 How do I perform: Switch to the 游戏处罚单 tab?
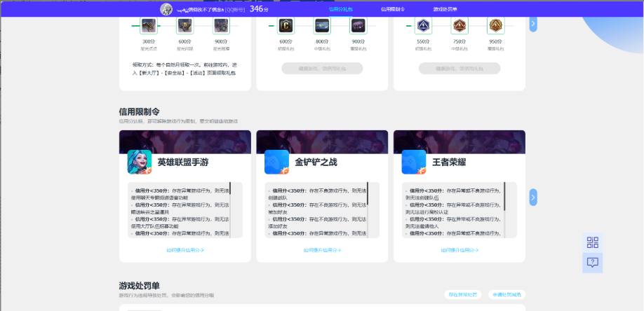pyautogui.click(x=445, y=9)
